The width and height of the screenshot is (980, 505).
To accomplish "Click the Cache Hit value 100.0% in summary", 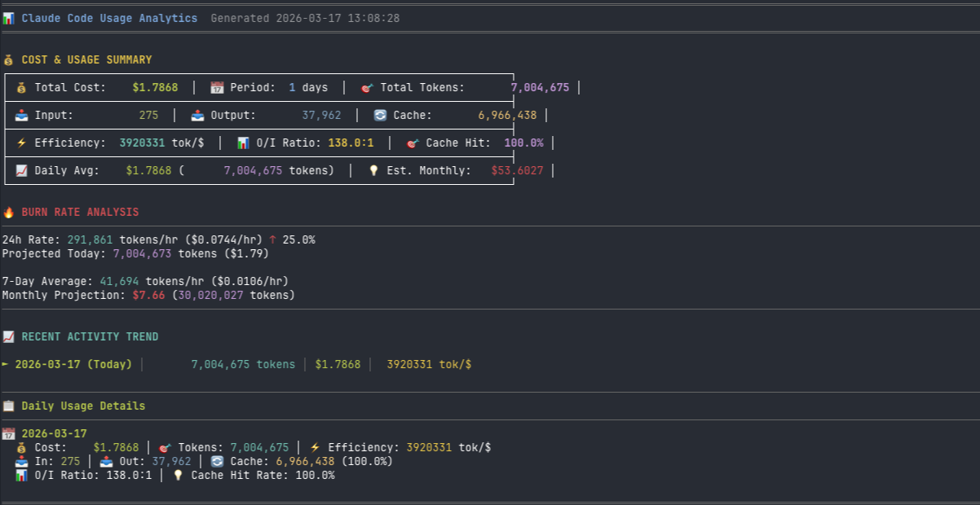I will 523,143.
